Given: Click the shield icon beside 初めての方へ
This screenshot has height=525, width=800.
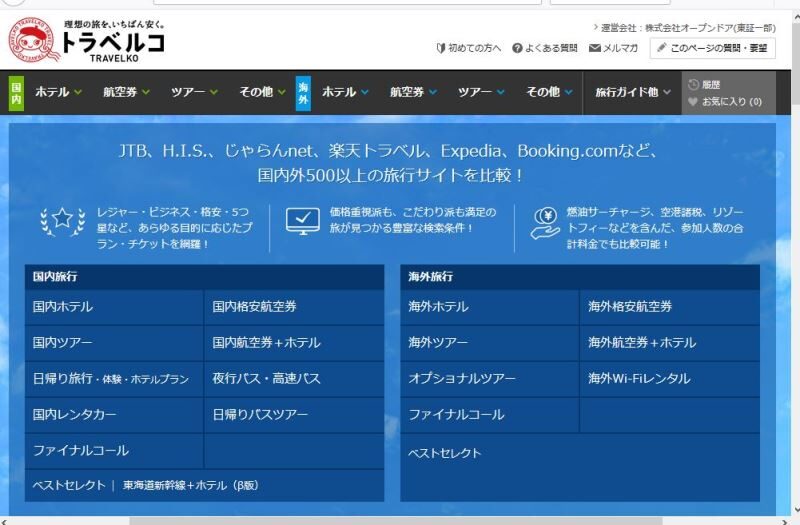Looking at the screenshot, I should [440, 48].
